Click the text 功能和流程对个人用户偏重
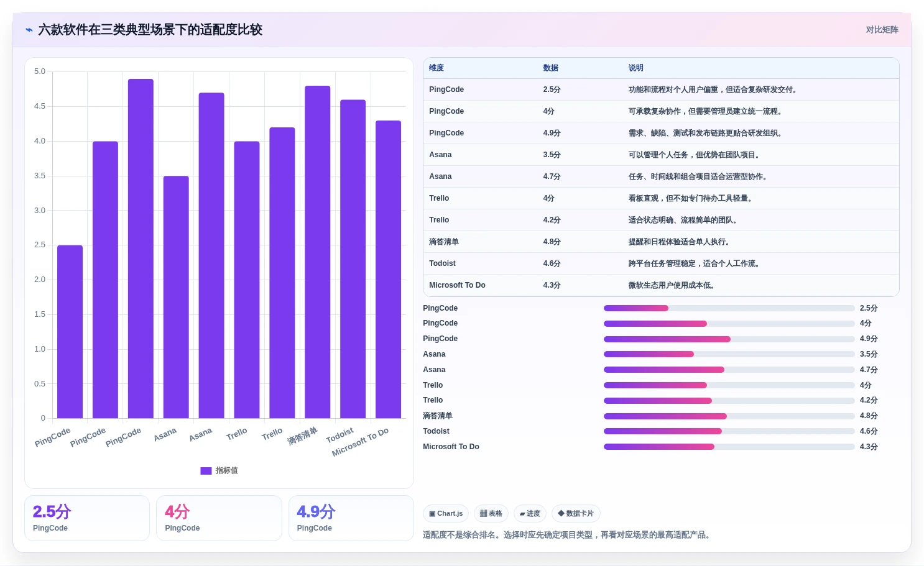The height and width of the screenshot is (566, 924). click(673, 90)
